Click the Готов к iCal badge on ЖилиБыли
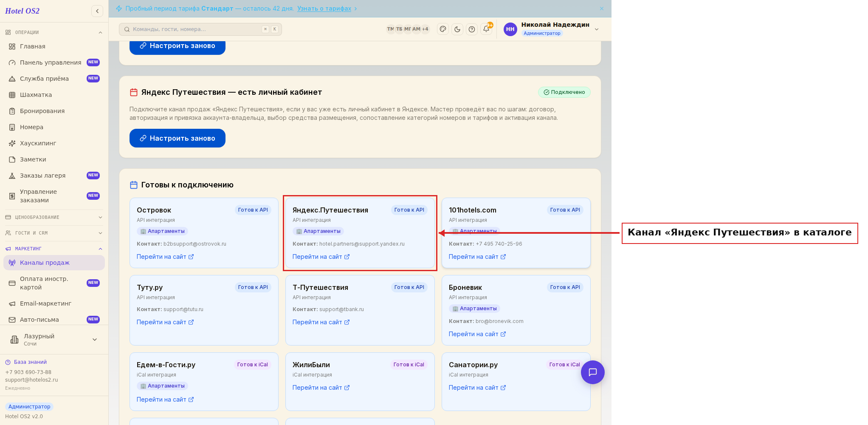 pos(409,365)
